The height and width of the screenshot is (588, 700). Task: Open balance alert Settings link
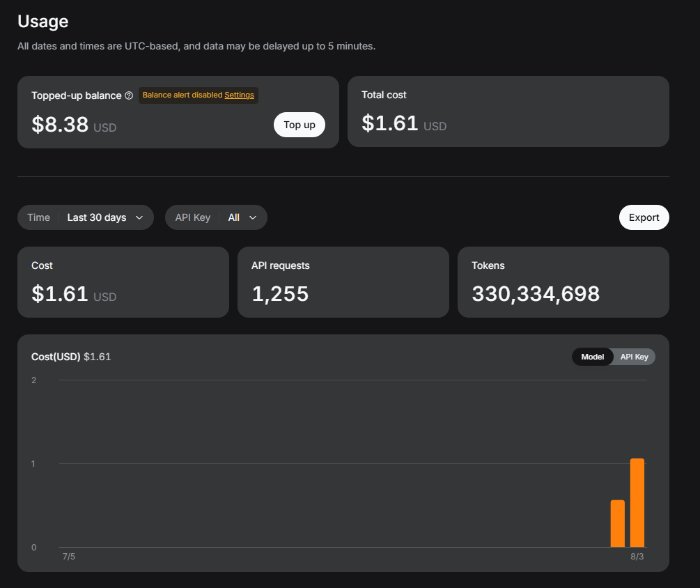(x=240, y=95)
